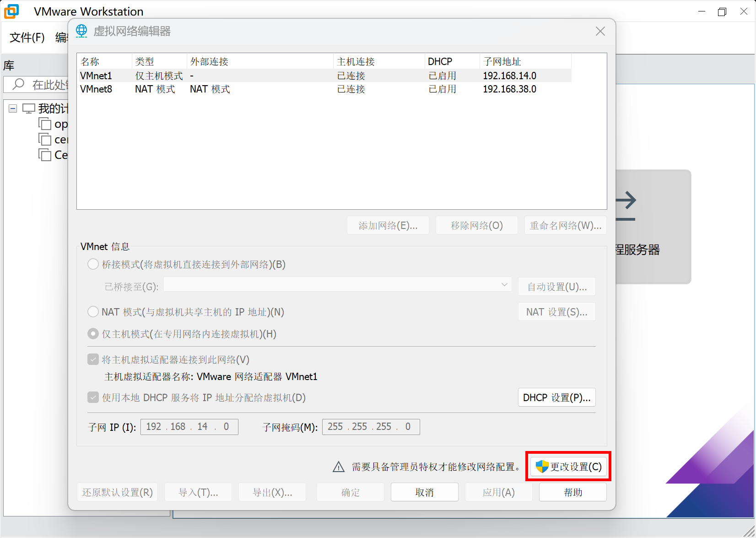Select the VMnet8 row in network list
The height and width of the screenshot is (538, 756).
(x=324, y=89)
